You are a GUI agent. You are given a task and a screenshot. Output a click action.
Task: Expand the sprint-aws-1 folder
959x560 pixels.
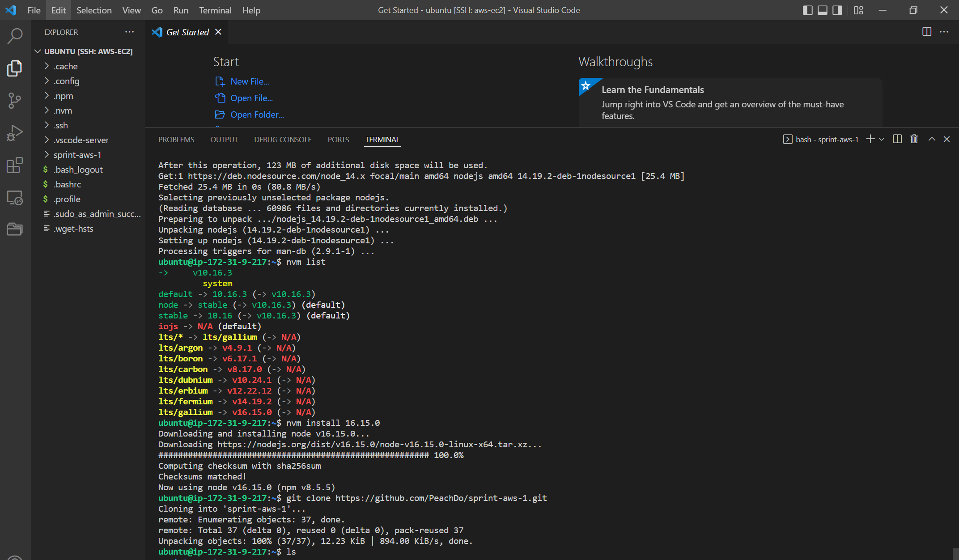tap(77, 155)
